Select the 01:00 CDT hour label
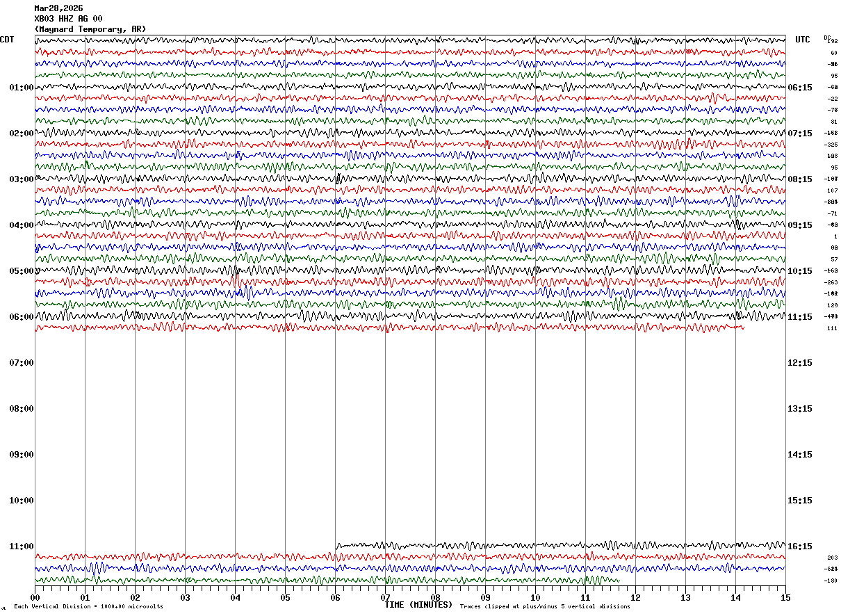The width and height of the screenshot is (841, 616). tap(22, 88)
